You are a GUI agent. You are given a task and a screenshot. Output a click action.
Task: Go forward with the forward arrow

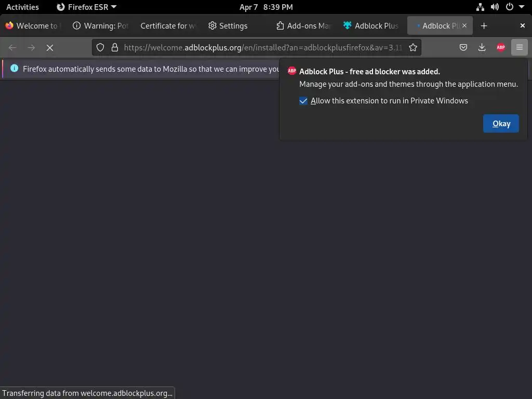[x=31, y=48]
